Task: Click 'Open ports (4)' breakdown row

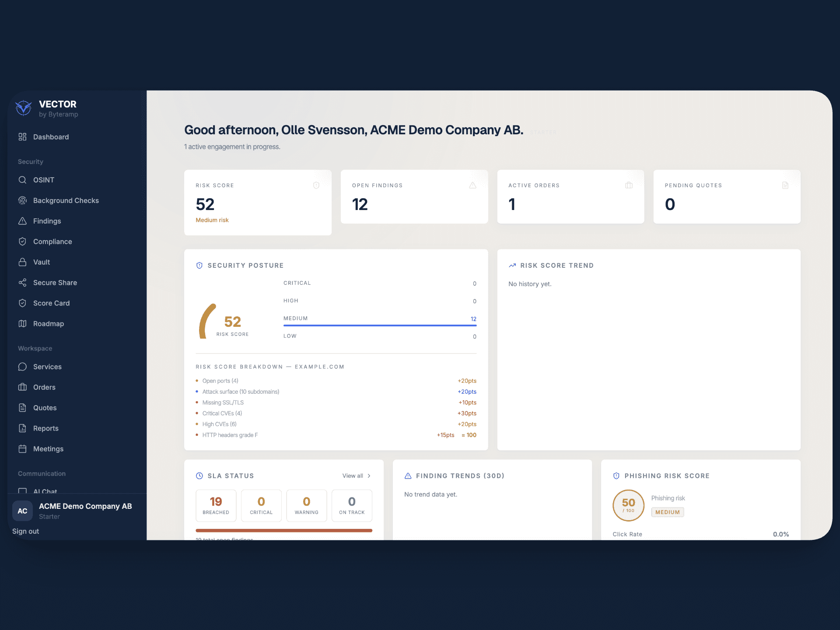Action: point(336,381)
